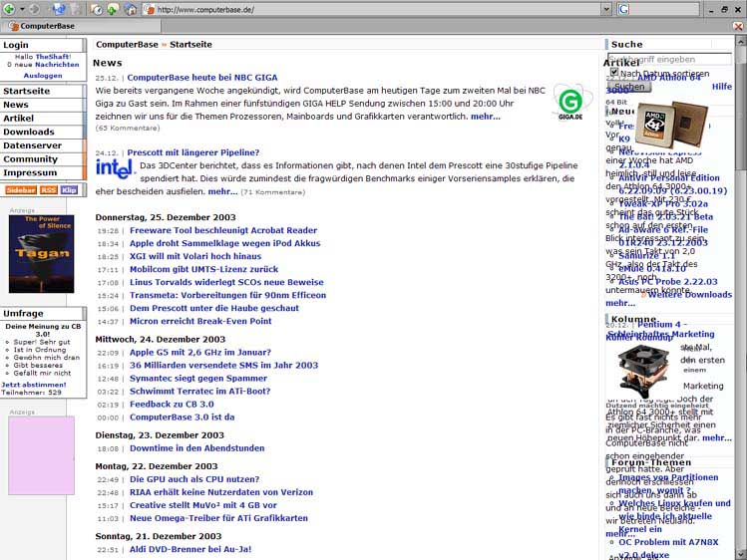This screenshot has width=747, height=560.
Task: Open 'Transmeta: Vorbereitungen für 90nm Efficeon'
Action: (x=227, y=296)
